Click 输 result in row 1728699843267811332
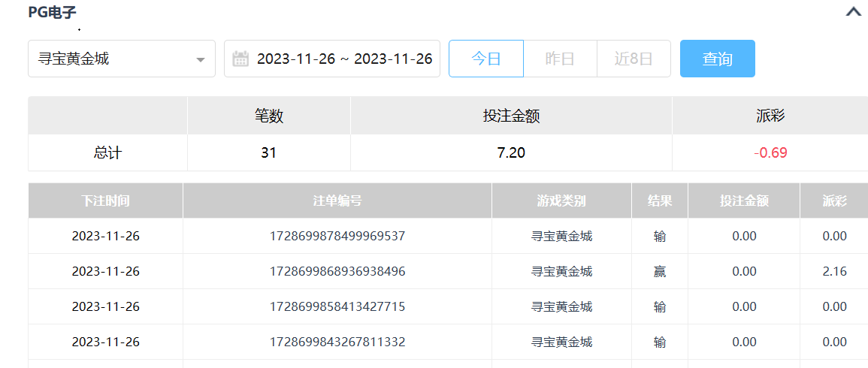 660,342
